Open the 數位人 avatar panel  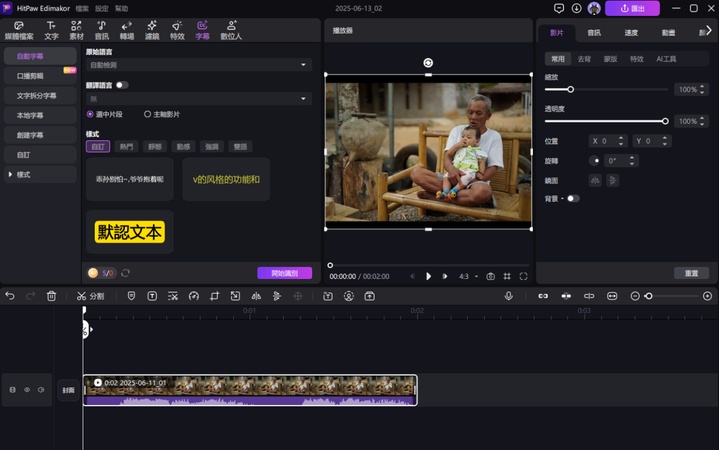(231, 30)
